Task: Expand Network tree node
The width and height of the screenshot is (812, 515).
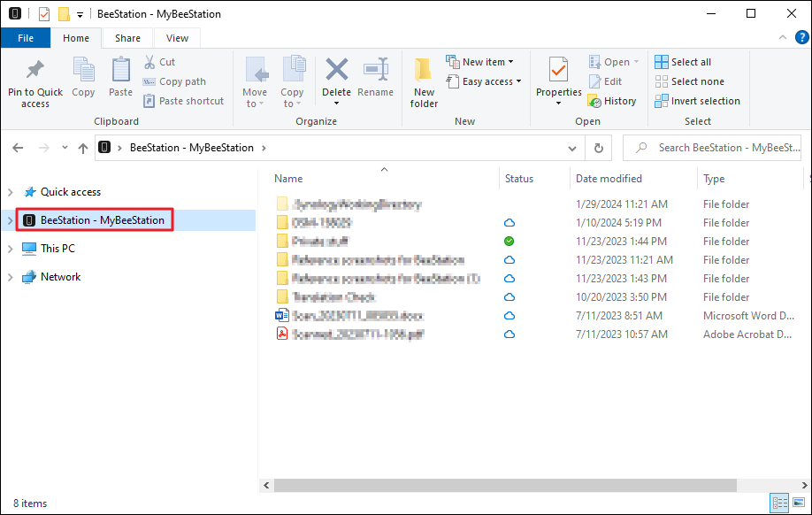Action: point(11,277)
